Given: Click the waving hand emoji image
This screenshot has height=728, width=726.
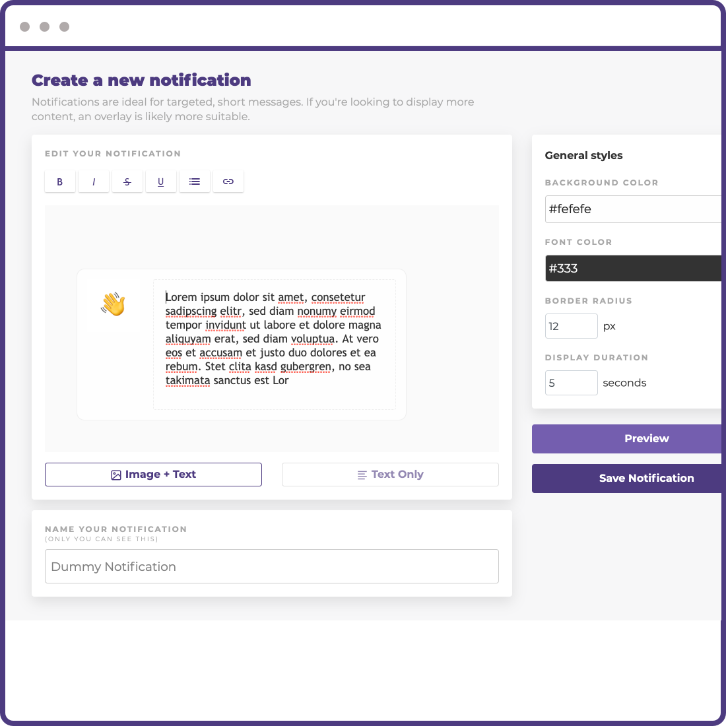Looking at the screenshot, I should 114,304.
